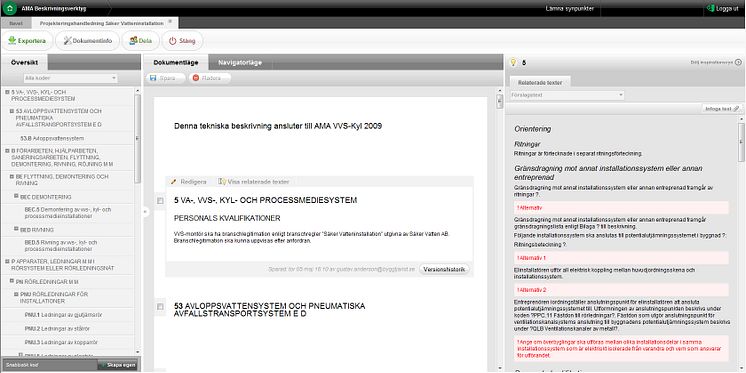Open the Alla koder dropdown

[70, 78]
